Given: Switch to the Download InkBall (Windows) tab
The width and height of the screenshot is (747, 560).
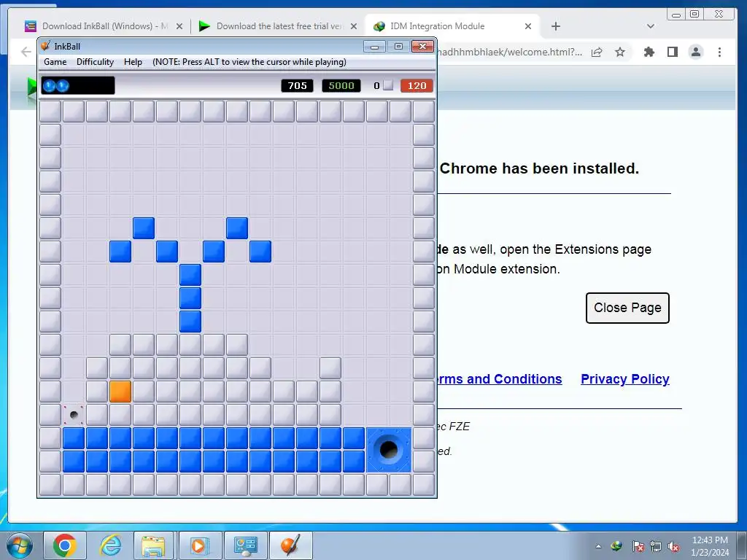Looking at the screenshot, I should (104, 26).
